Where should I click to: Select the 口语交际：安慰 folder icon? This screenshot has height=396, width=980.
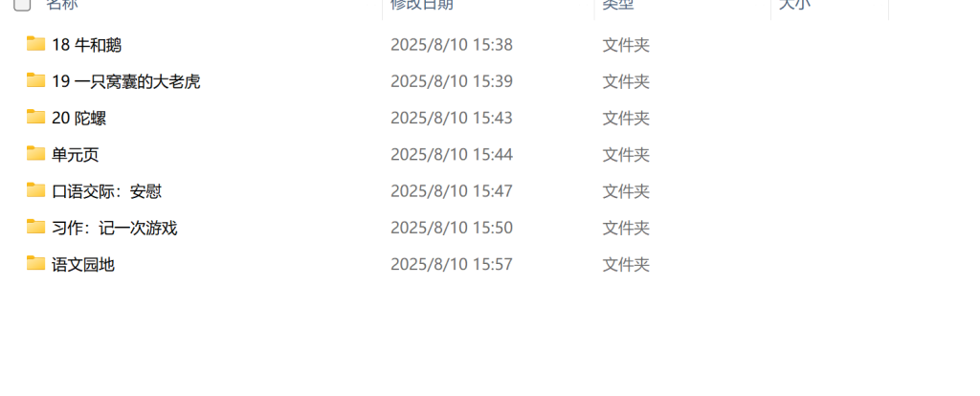(x=35, y=190)
